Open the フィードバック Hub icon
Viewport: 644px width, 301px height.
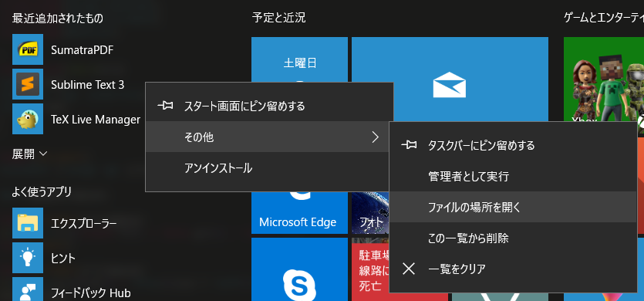(x=28, y=289)
